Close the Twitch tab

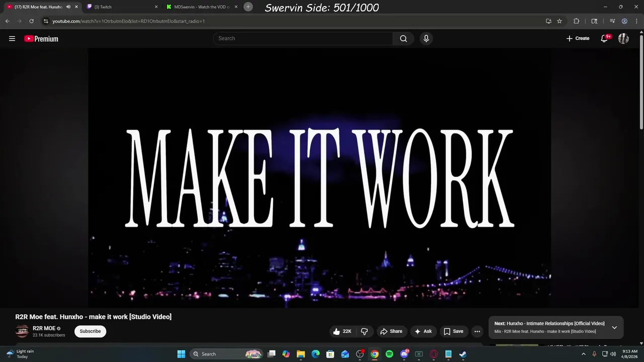coord(156,7)
